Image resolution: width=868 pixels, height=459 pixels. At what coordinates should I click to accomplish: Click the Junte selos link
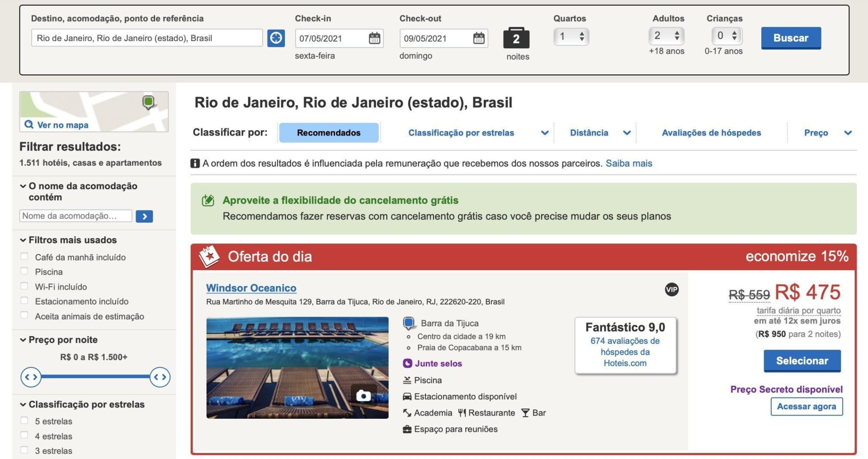coord(439,363)
